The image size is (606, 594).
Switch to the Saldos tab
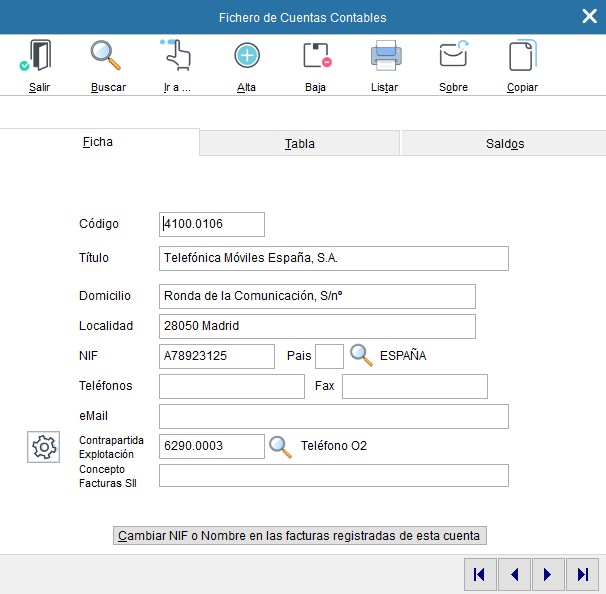(504, 143)
